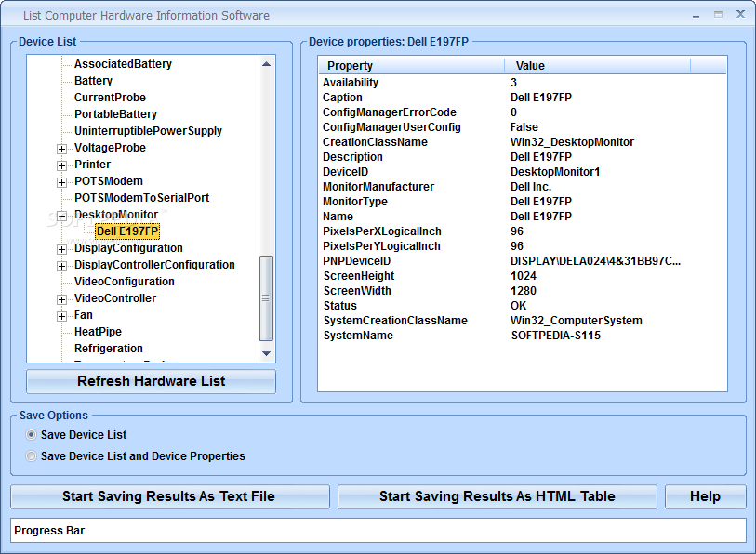Image resolution: width=756 pixels, height=554 pixels.
Task: Select Battery in device list
Action: pyautogui.click(x=93, y=81)
